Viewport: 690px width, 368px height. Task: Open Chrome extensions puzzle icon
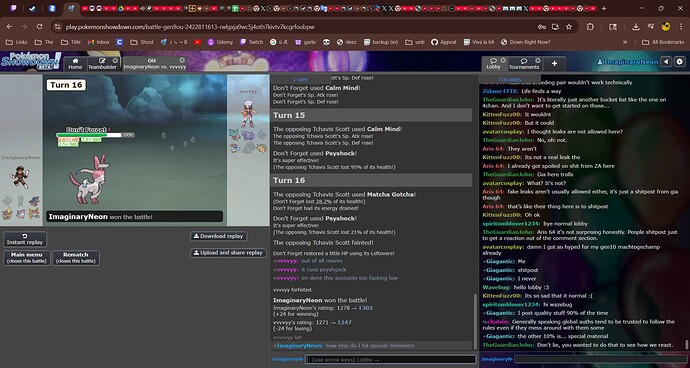[591, 27]
